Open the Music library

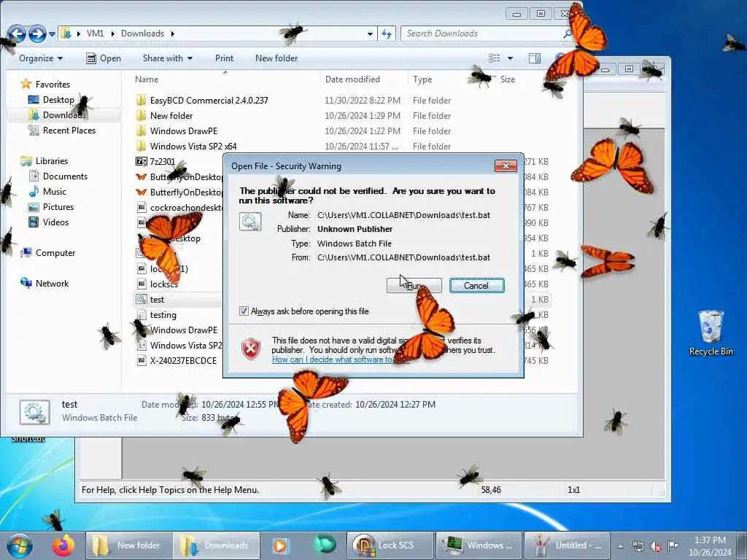[x=54, y=192]
